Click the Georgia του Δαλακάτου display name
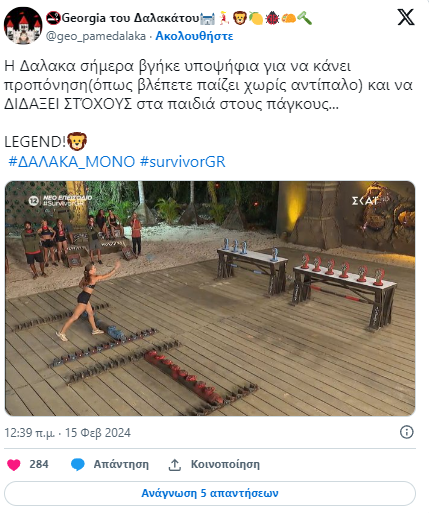The width and height of the screenshot is (429, 513). [130, 18]
